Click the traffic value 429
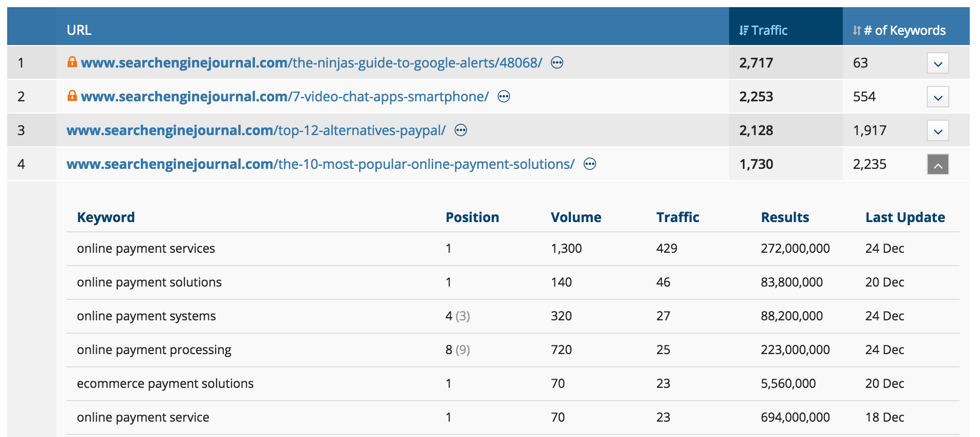This screenshot has height=437, width=980. [x=667, y=249]
